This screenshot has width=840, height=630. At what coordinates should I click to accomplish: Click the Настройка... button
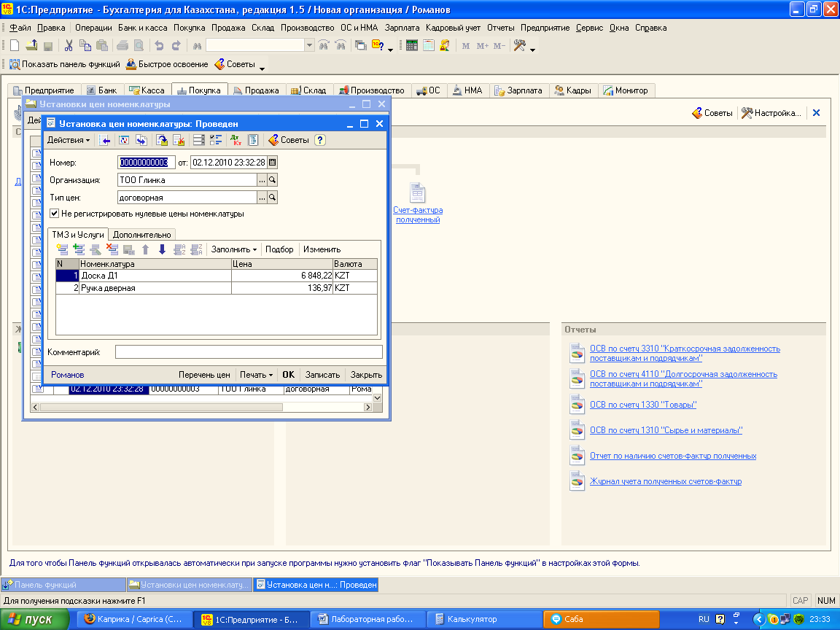click(x=771, y=113)
